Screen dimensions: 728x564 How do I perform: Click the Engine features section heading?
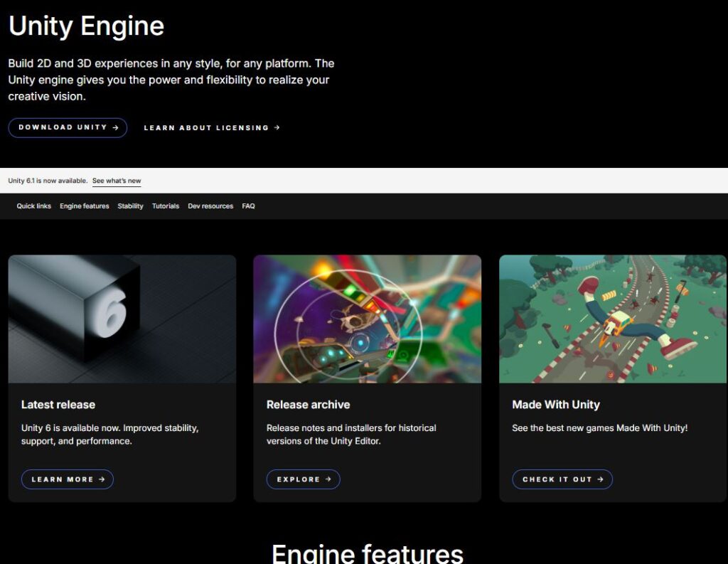(367, 553)
